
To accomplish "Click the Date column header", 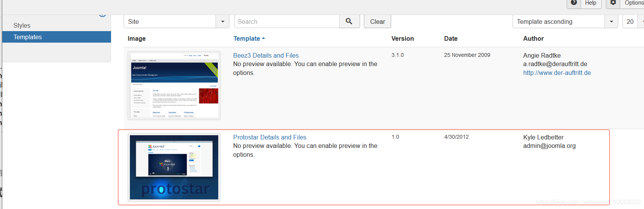I will pyautogui.click(x=451, y=38).
